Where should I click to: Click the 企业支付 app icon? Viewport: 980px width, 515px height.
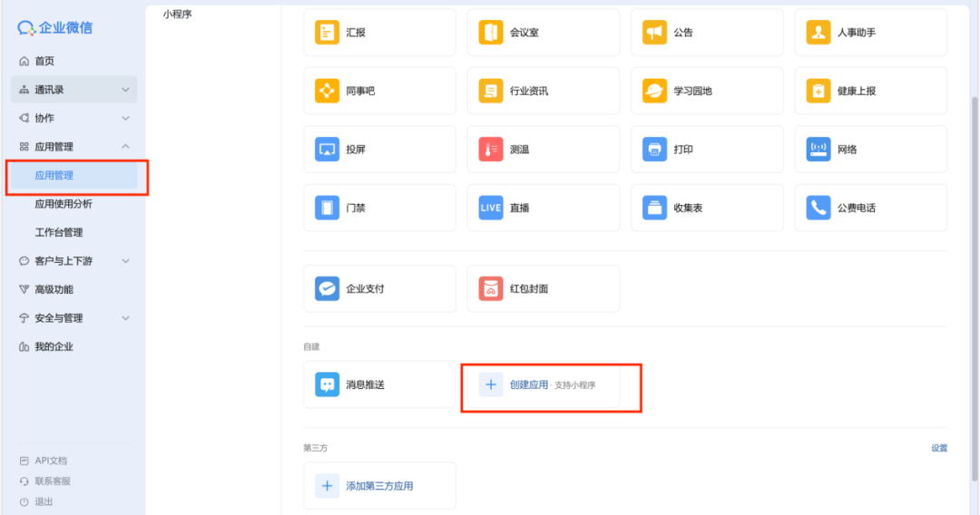click(327, 288)
